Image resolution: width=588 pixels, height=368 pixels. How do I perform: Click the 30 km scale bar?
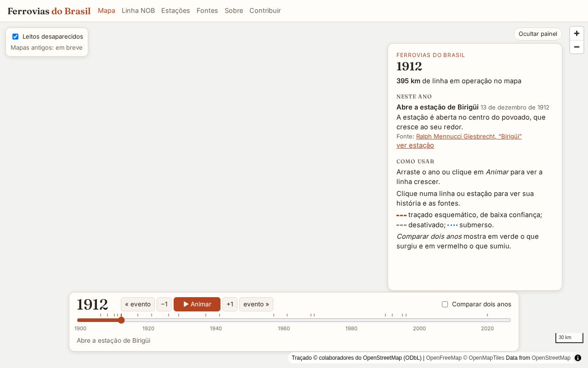click(569, 338)
